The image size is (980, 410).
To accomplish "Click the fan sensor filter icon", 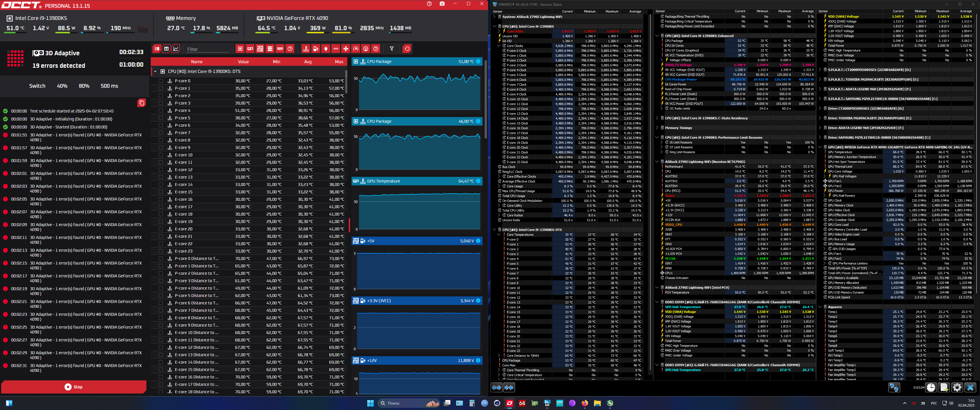I will tap(346, 49).
